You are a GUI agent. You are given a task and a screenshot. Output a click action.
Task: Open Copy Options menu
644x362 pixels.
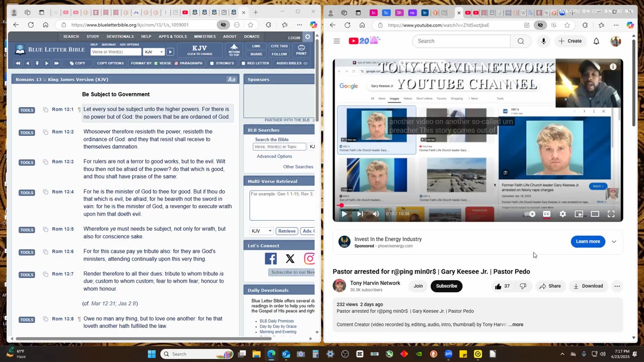point(110,63)
